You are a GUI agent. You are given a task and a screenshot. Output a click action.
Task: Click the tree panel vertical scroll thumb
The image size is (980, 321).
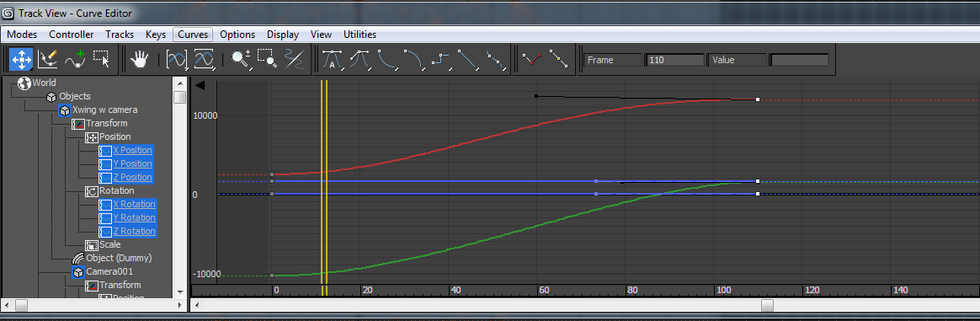(x=180, y=98)
